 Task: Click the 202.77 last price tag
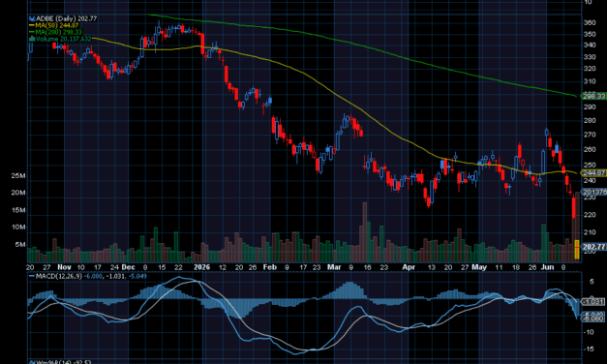[x=593, y=247]
